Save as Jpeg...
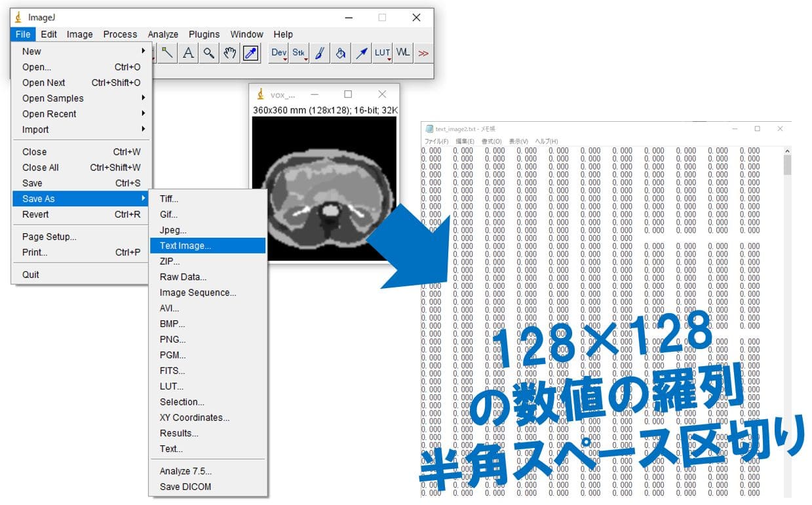This screenshot has height=505, width=812. pos(208,230)
